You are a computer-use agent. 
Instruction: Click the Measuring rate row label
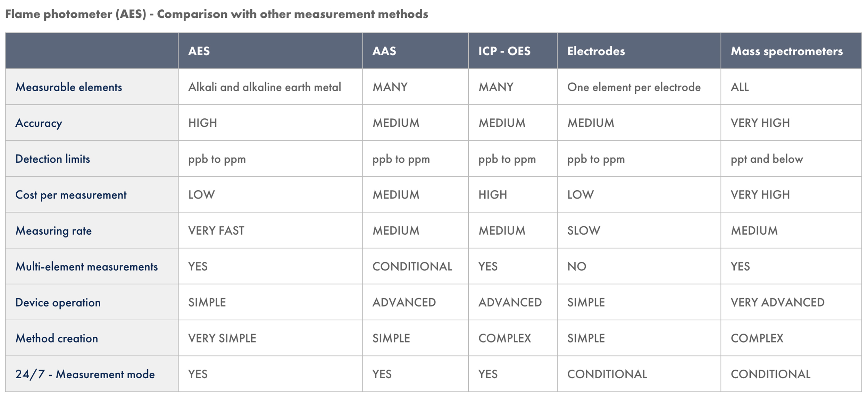point(54,230)
